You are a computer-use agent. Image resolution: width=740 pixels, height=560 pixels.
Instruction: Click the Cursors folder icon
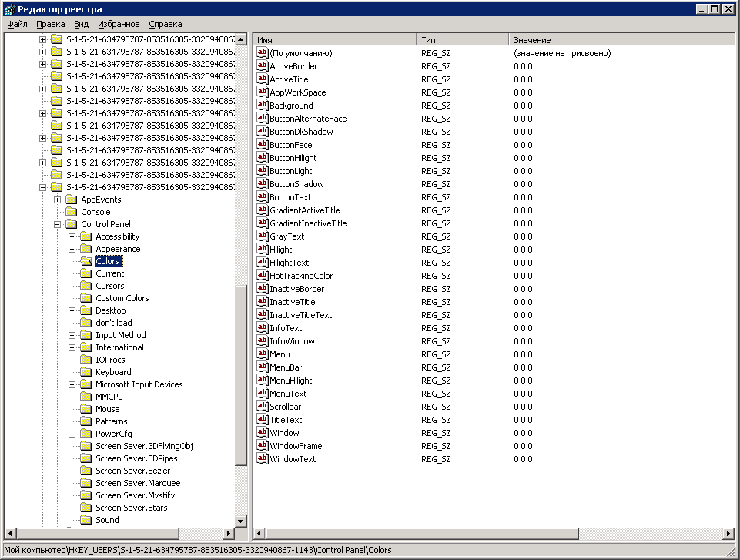point(86,285)
